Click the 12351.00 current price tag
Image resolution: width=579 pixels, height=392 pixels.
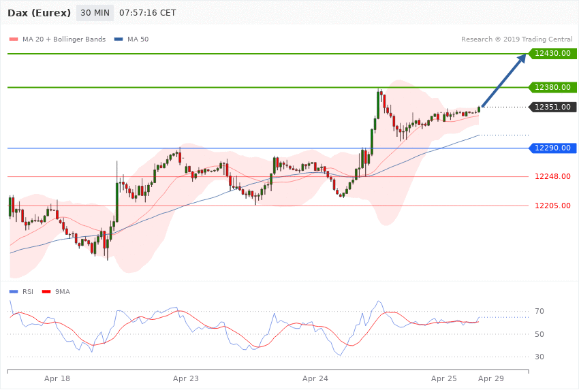pyautogui.click(x=552, y=107)
